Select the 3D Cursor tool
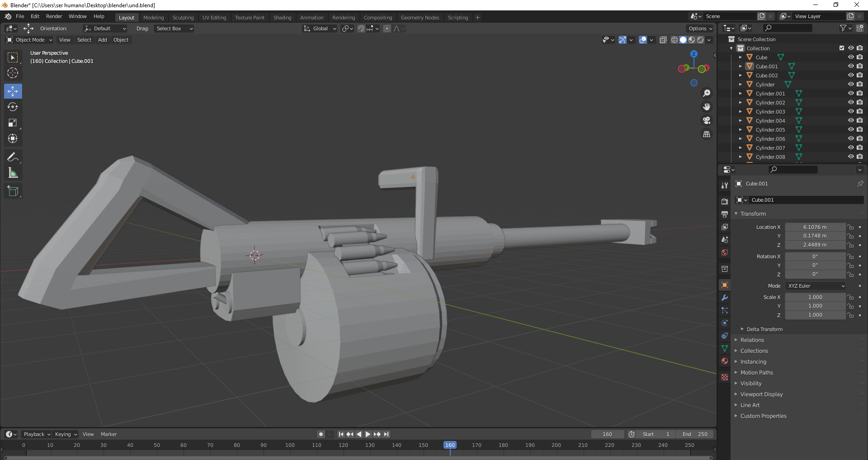The width and height of the screenshot is (868, 460). pyautogui.click(x=13, y=73)
